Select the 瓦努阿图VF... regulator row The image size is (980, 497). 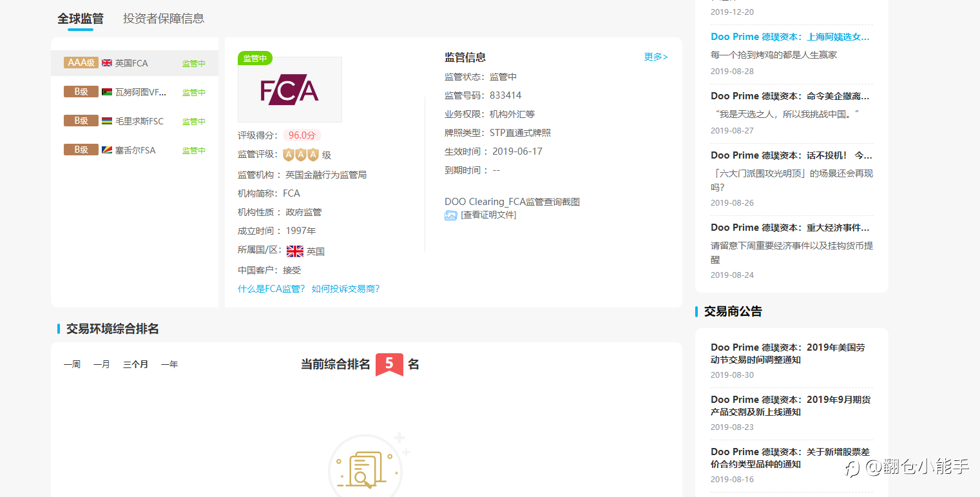135,92
